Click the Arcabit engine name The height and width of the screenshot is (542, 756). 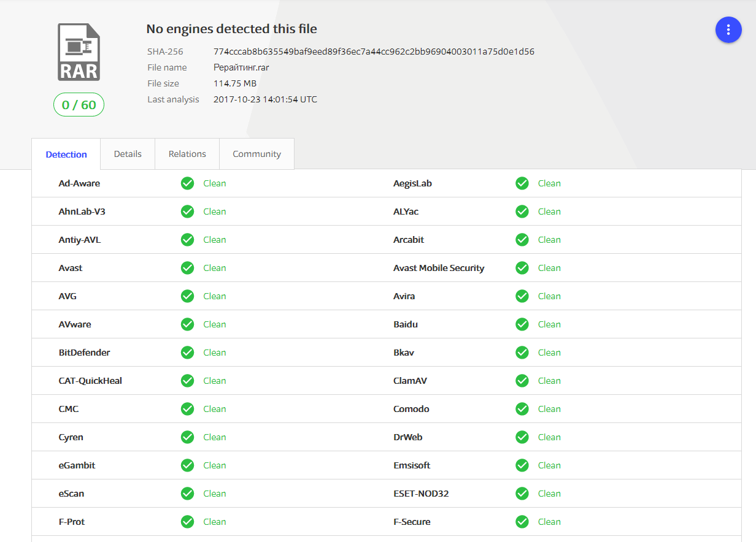click(409, 240)
